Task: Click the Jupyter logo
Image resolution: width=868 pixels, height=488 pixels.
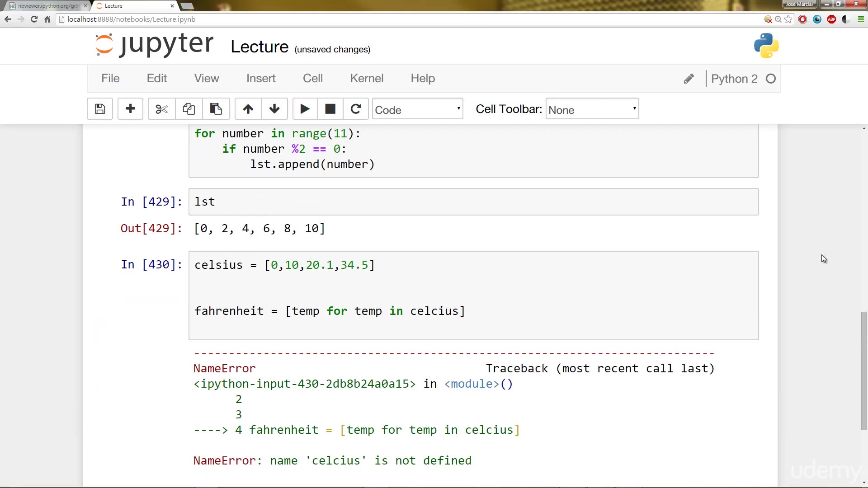Action: [154, 45]
